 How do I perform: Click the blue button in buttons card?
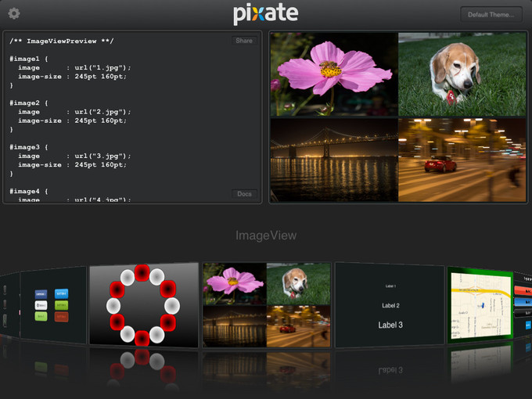[x=61, y=293]
